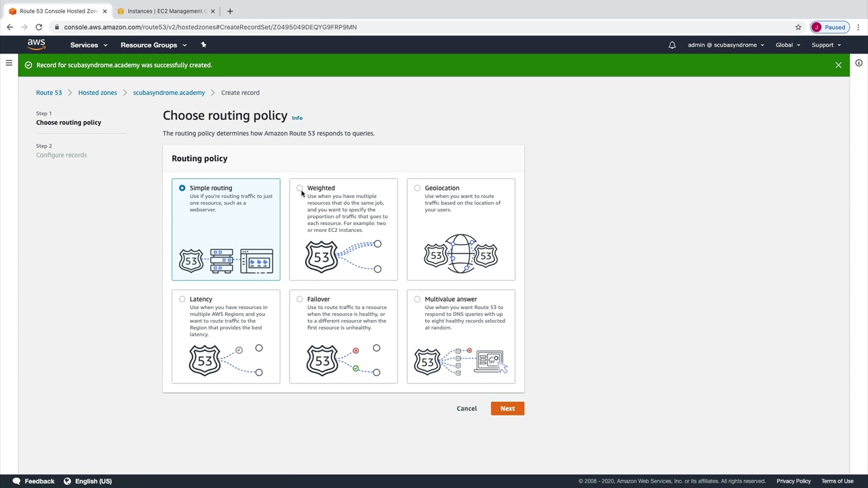This screenshot has width=868, height=488.
Task: Click the record successfully created message
Action: pyautogui.click(x=124, y=65)
